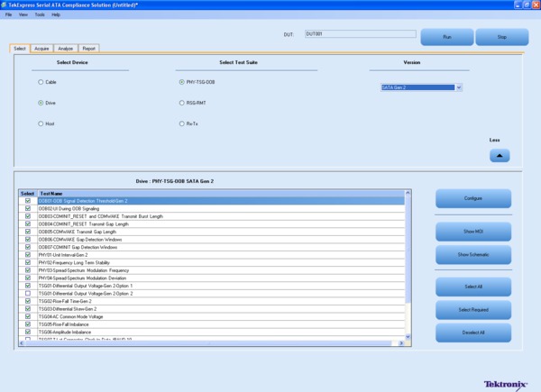Select the Cable device radio button
This screenshot has height=392, width=541.
(x=41, y=82)
